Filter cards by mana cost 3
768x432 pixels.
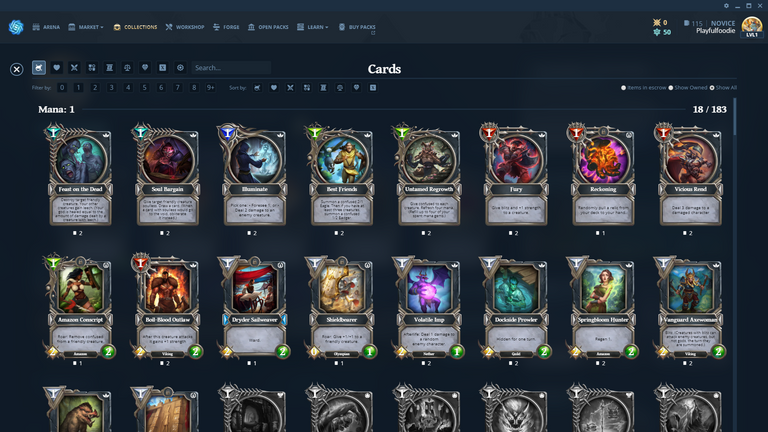tap(112, 88)
